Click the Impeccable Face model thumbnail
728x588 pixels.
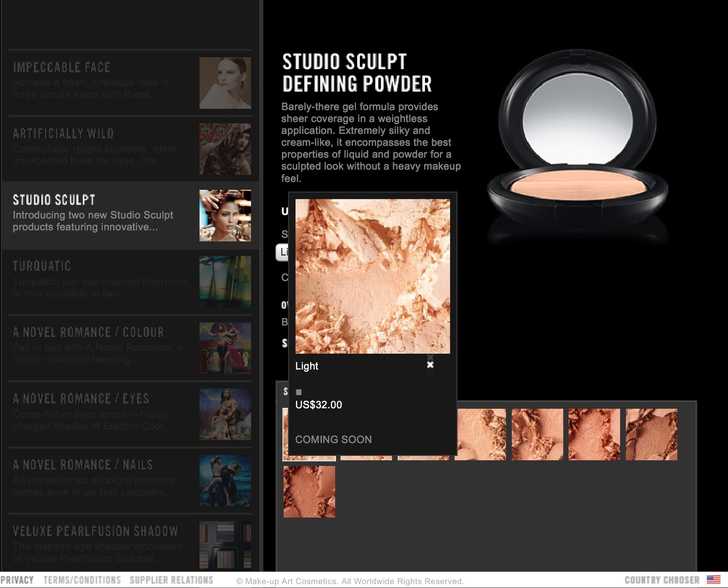tap(225, 83)
